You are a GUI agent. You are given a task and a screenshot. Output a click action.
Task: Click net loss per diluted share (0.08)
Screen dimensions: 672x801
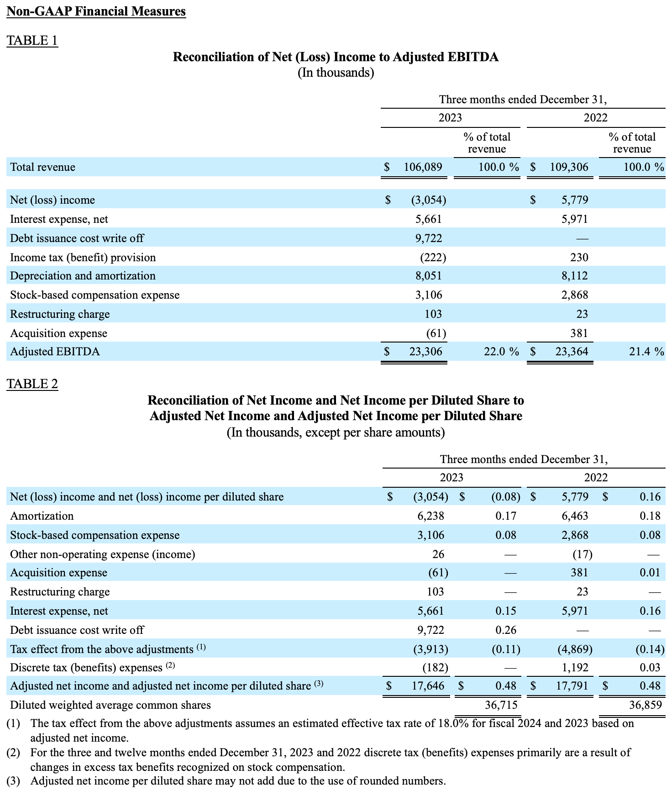click(505, 497)
